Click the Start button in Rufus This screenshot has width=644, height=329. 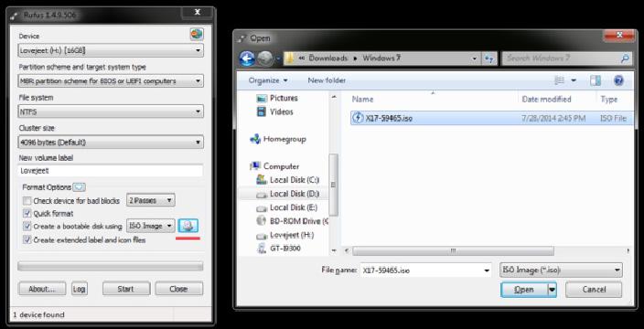coord(126,289)
